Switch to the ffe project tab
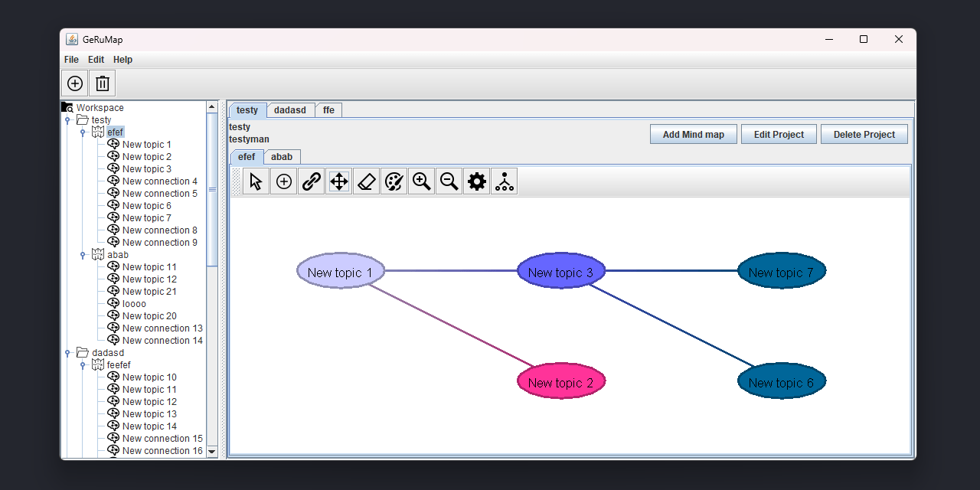The height and width of the screenshot is (490, 980). pyautogui.click(x=328, y=109)
